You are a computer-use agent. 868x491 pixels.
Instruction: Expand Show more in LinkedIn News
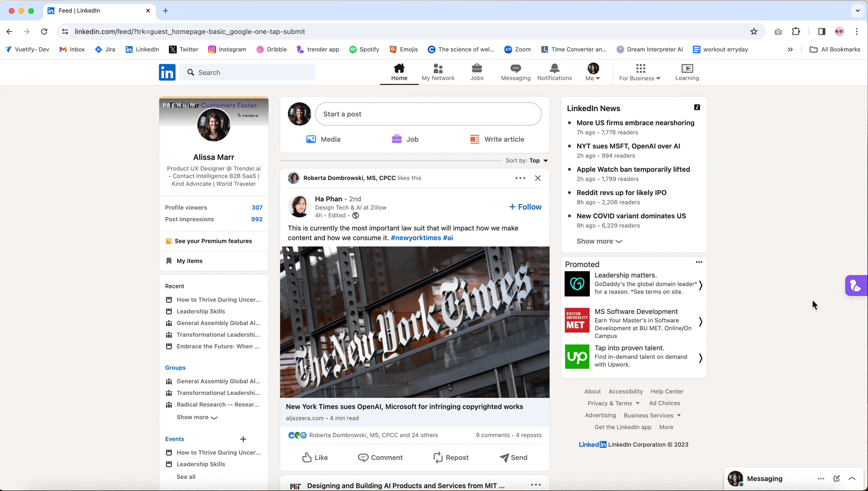(x=599, y=241)
